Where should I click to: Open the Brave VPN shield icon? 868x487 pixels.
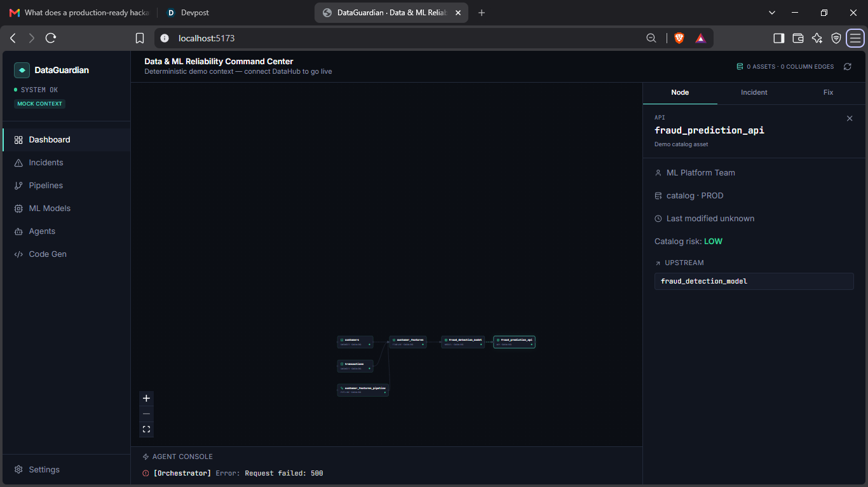tap(836, 38)
